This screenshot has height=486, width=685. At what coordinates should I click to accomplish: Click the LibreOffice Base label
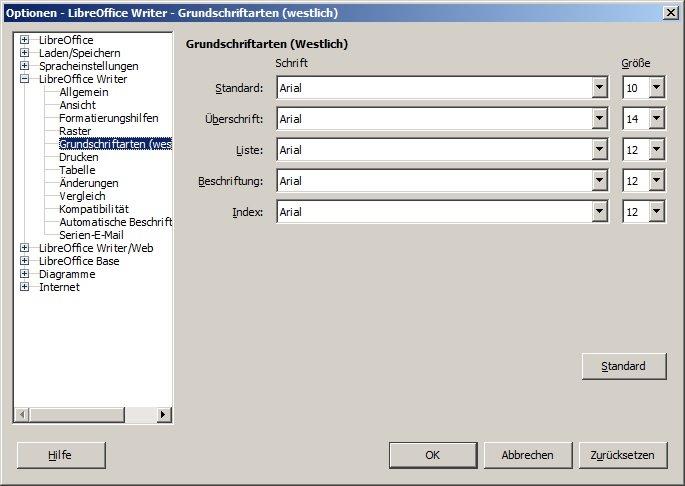click(x=79, y=261)
